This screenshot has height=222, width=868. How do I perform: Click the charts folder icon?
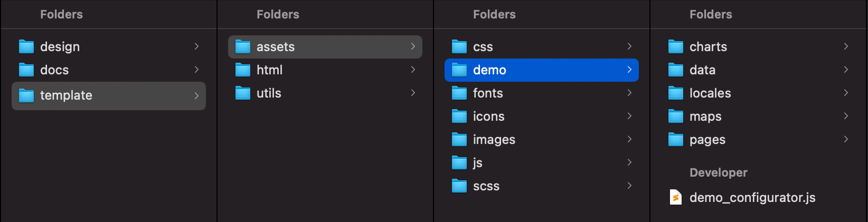[x=676, y=47]
